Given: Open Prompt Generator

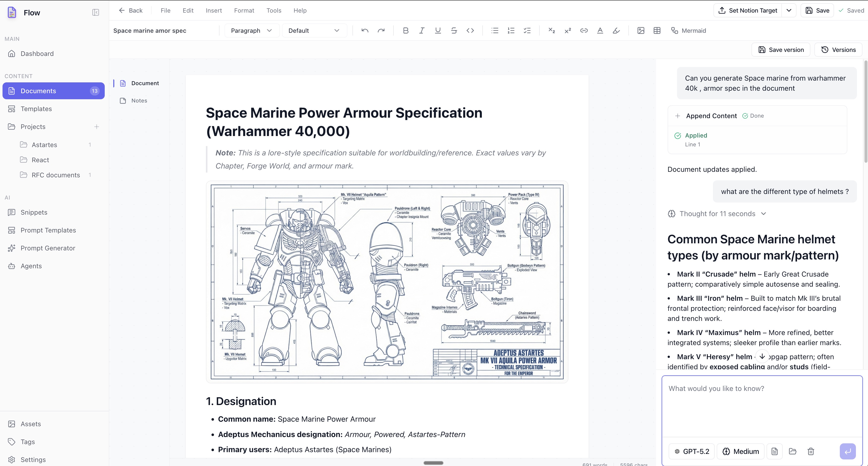Looking at the screenshot, I should (54, 248).
